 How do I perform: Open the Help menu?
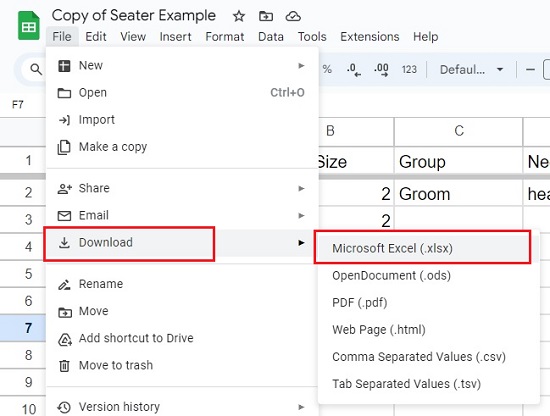(425, 36)
